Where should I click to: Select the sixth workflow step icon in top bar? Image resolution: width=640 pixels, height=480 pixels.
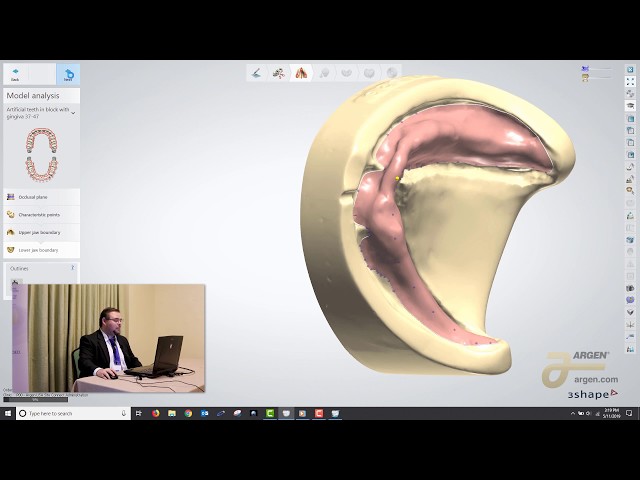(x=369, y=73)
